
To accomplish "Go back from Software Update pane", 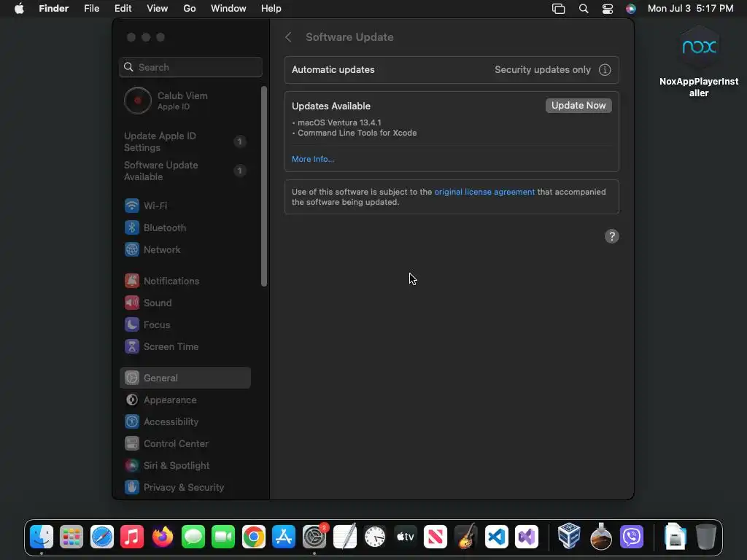I will click(288, 37).
